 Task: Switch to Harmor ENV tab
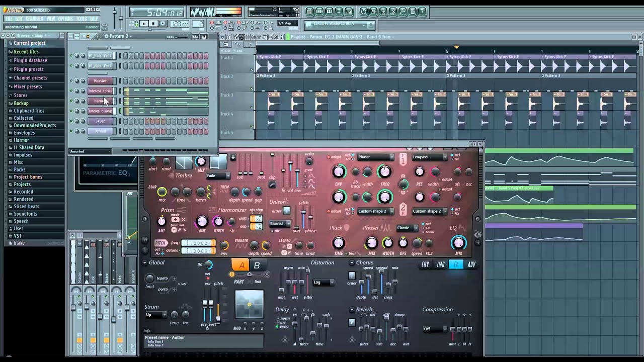pos(425,264)
